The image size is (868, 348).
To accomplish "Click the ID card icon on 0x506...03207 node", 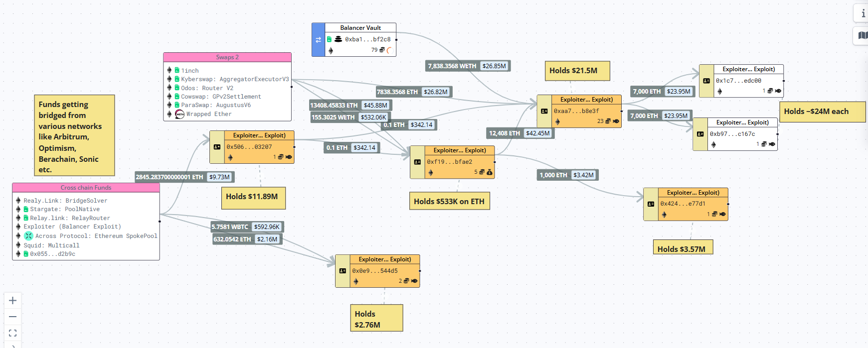I will (x=217, y=147).
